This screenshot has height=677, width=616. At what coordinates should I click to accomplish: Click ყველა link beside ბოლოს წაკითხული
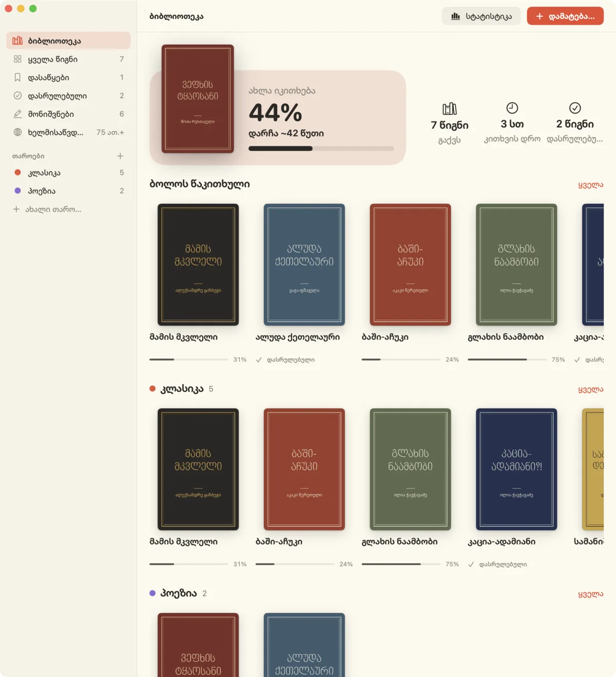tap(591, 185)
